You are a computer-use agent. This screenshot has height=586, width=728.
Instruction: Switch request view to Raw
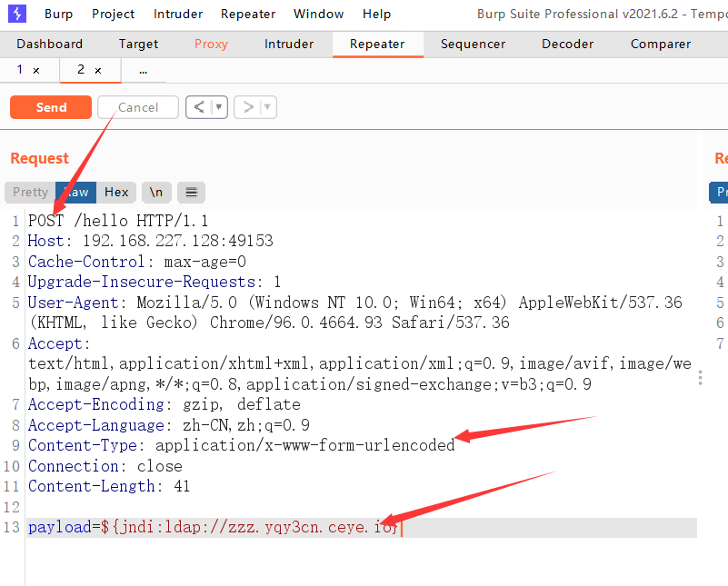coord(76,192)
